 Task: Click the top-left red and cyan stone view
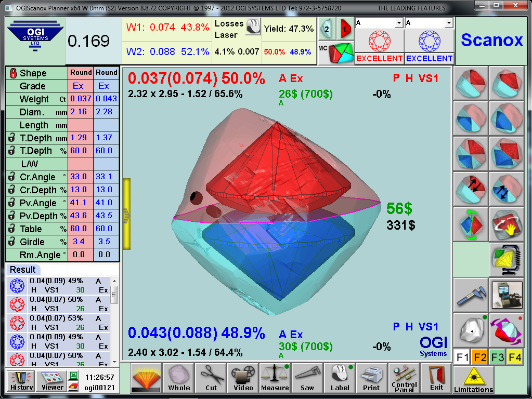pyautogui.click(x=471, y=83)
